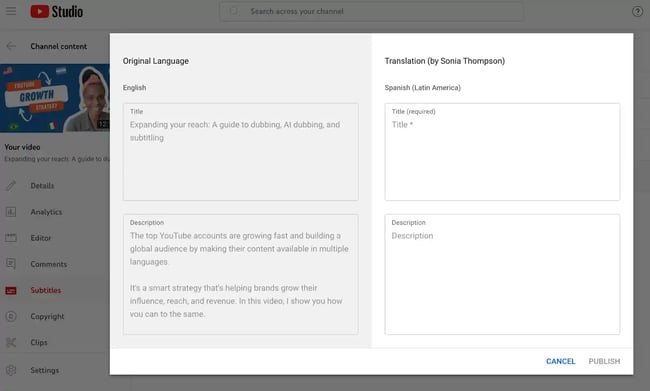Viewport: 650px width, 391px height.
Task: Click the search magnifier icon
Action: click(x=234, y=11)
